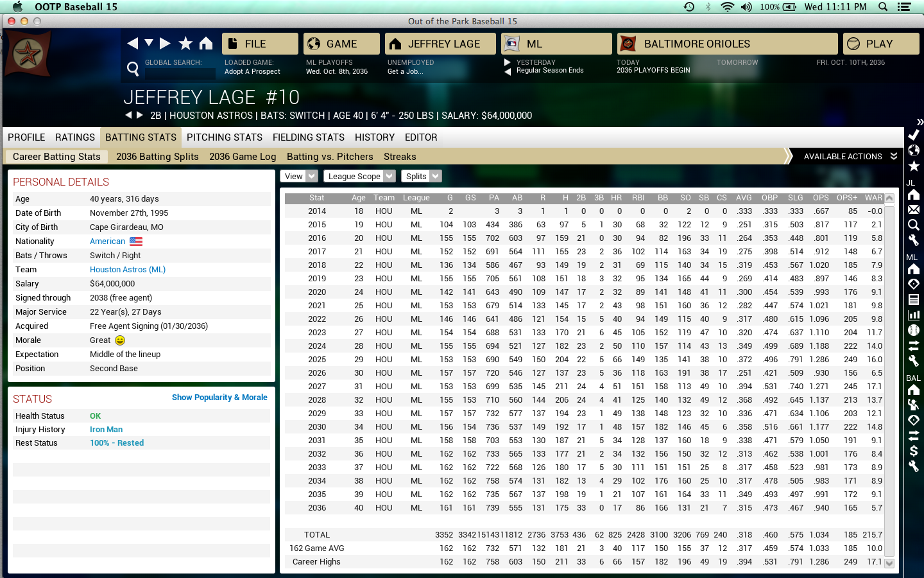The height and width of the screenshot is (578, 924).
Task: Click the Houston Astros (ML) team link
Action: pyautogui.click(x=128, y=270)
